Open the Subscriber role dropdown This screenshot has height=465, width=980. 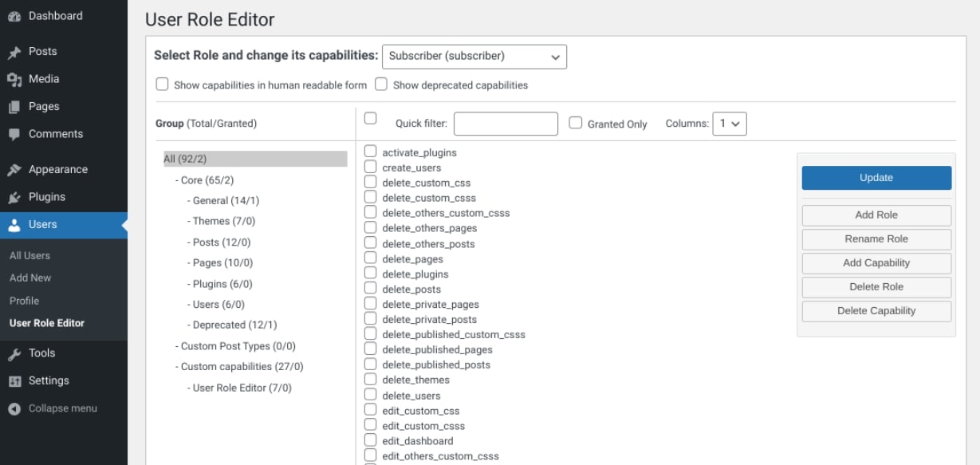474,57
